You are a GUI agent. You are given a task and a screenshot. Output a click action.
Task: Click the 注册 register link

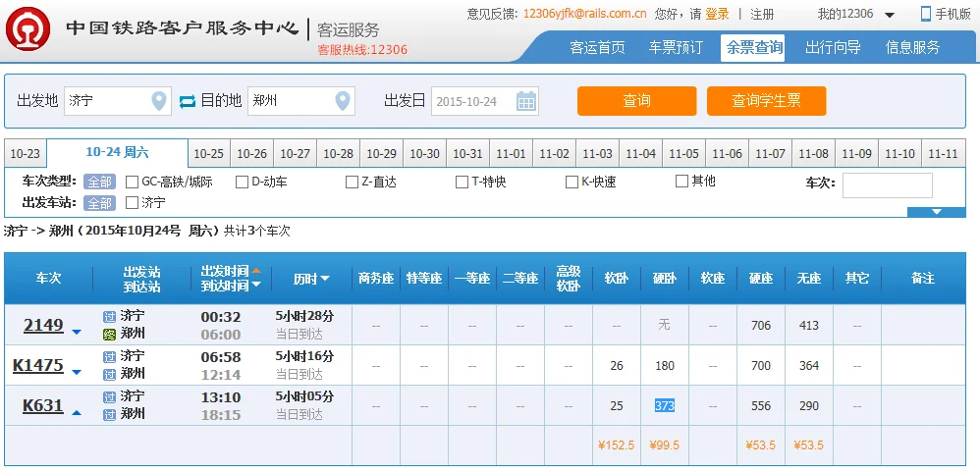762,14
